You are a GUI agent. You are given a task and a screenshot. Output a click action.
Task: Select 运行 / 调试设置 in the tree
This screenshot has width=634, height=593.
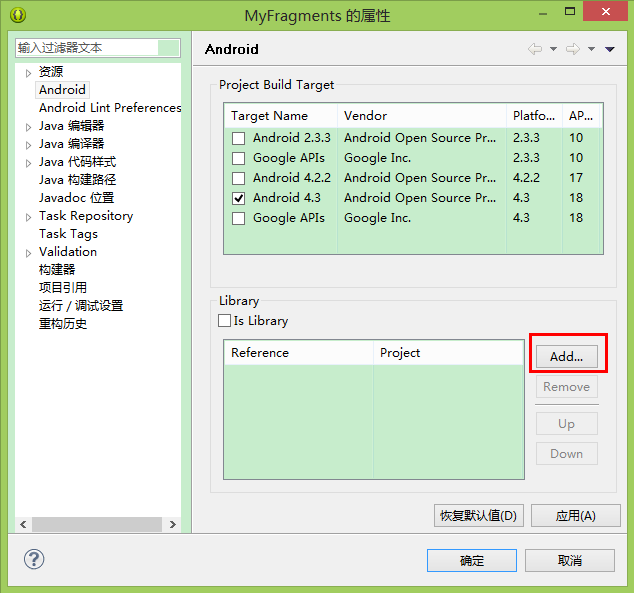(81, 306)
